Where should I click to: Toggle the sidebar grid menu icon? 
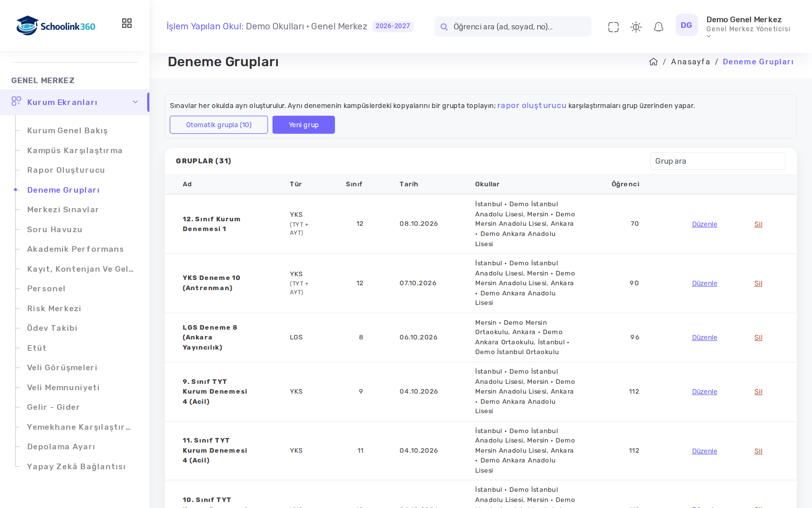click(127, 23)
